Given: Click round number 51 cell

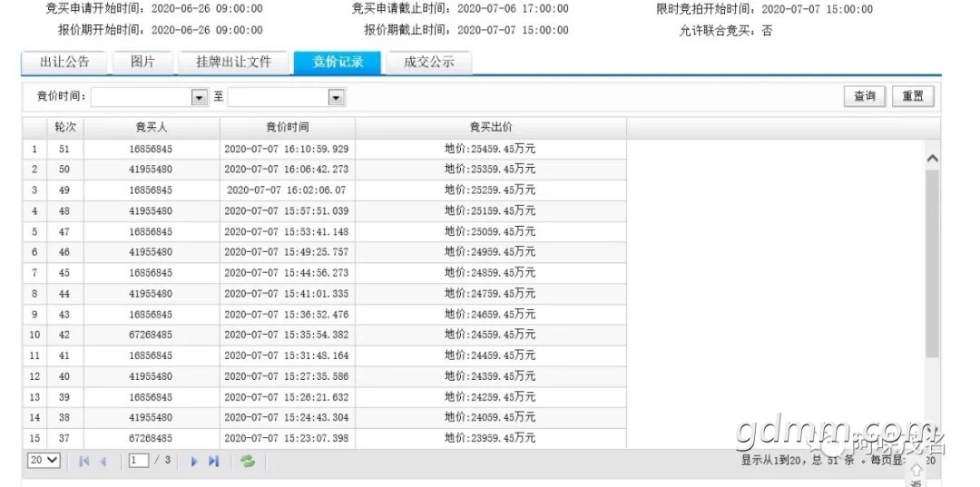Looking at the screenshot, I should [x=64, y=150].
